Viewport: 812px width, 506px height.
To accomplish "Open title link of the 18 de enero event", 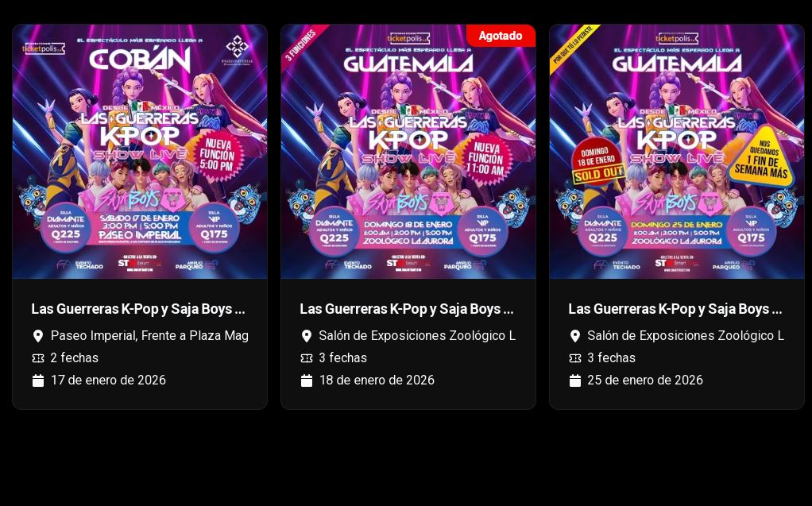I will [407, 309].
